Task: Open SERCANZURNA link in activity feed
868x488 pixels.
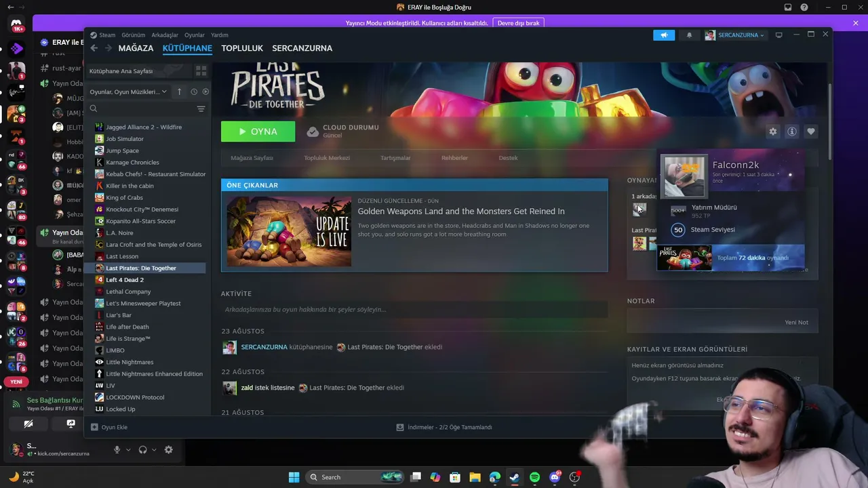Action: tap(264, 347)
